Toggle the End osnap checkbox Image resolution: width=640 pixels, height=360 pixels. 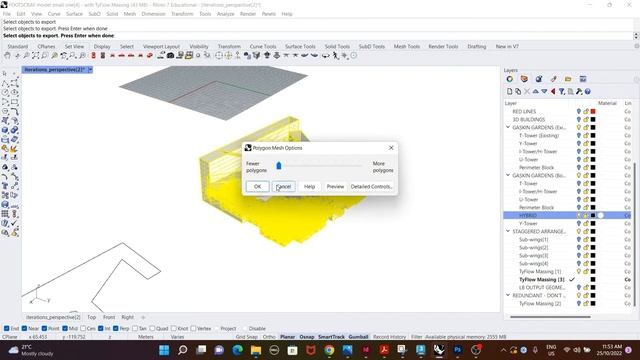[7, 328]
